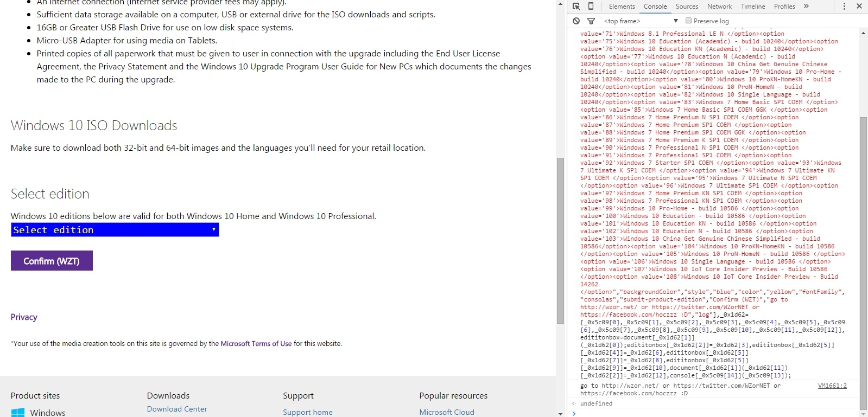868x417 pixels.
Task: Open the Sources tab
Action: pos(687,7)
